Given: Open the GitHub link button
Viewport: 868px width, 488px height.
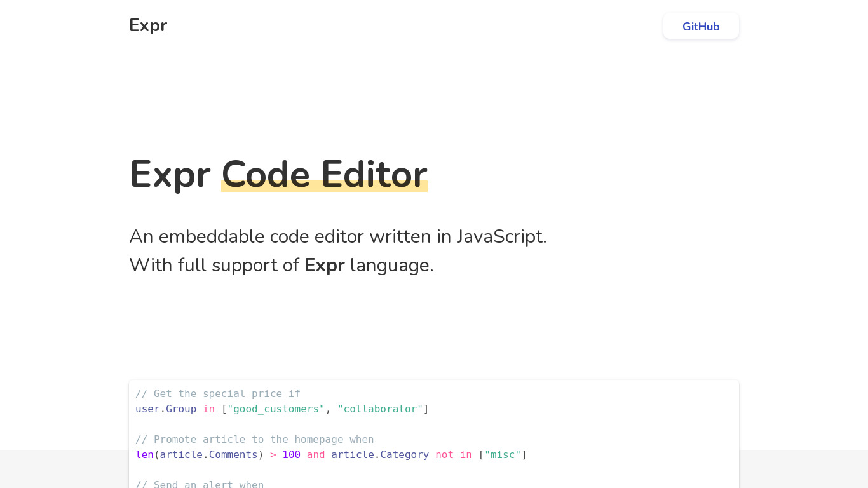Looking at the screenshot, I should [x=701, y=26].
